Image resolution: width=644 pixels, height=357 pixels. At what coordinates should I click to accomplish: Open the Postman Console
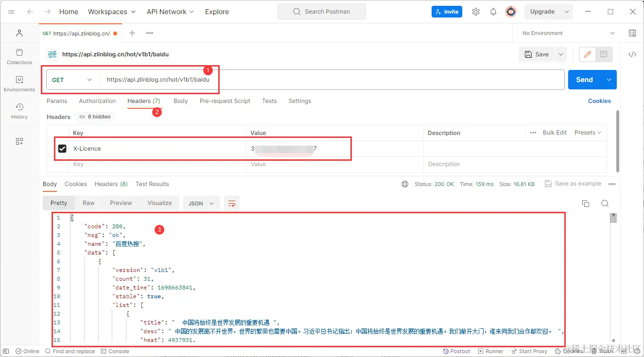[x=115, y=351]
